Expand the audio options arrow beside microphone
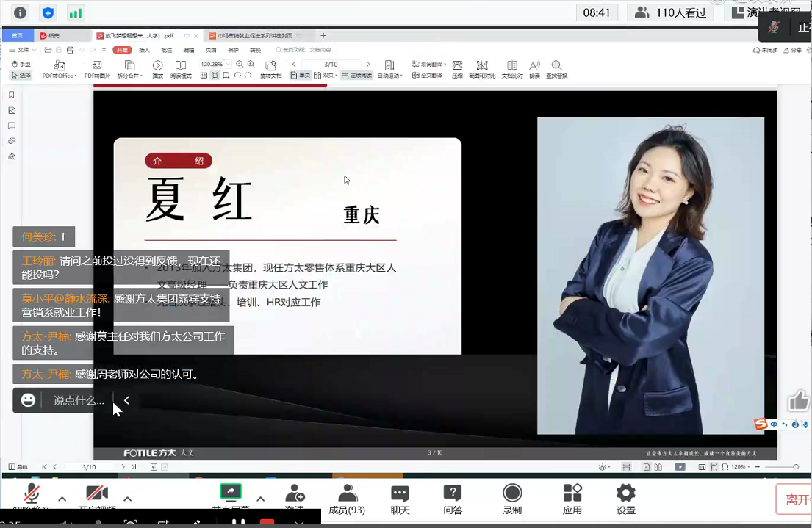The height and width of the screenshot is (528, 812). tap(62, 499)
